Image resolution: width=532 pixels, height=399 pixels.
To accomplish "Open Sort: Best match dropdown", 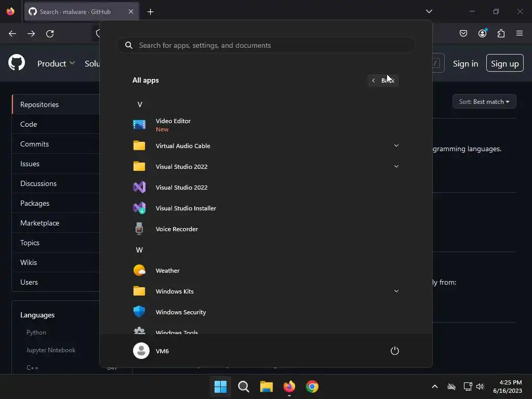I will 484,101.
